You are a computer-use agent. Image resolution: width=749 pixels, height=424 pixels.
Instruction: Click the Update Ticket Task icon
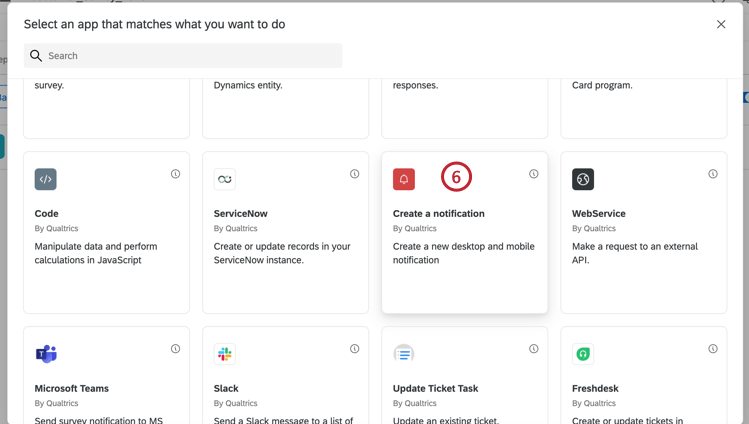pos(404,354)
